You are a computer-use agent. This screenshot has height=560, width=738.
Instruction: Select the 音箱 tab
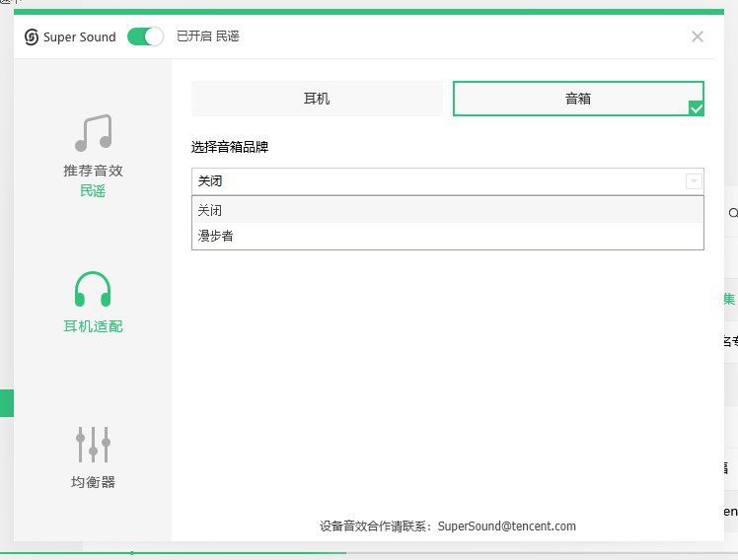pos(577,99)
